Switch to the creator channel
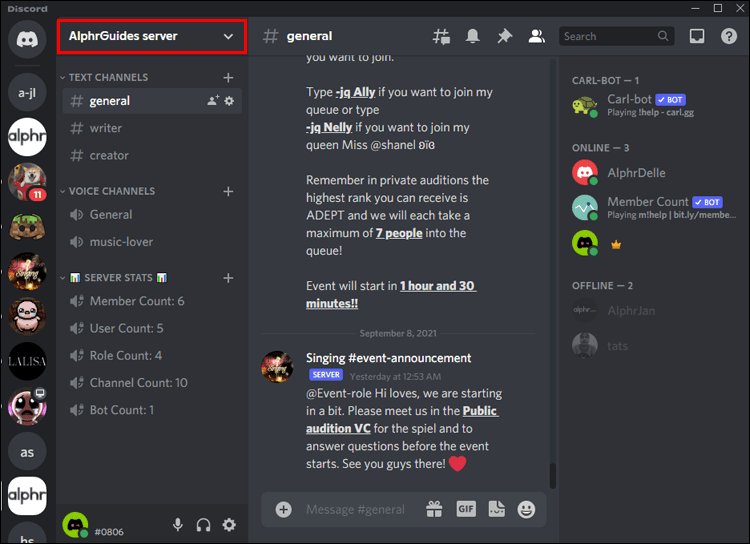This screenshot has width=750, height=544. pyautogui.click(x=152, y=155)
